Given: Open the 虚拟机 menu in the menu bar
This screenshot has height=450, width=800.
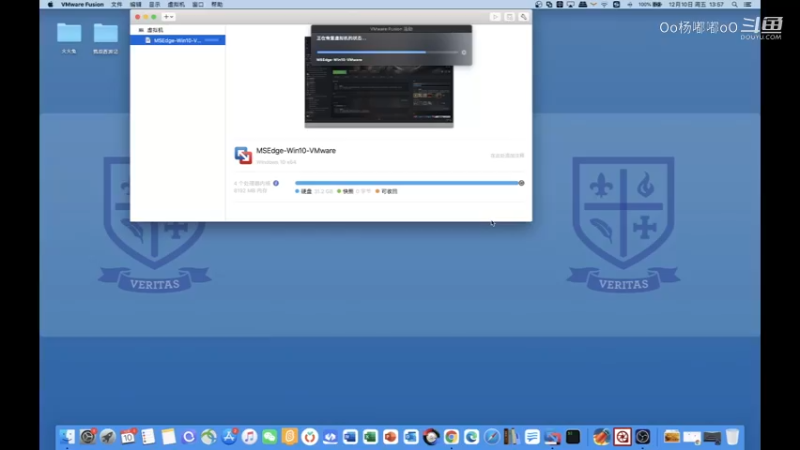Looking at the screenshot, I should pyautogui.click(x=177, y=5).
